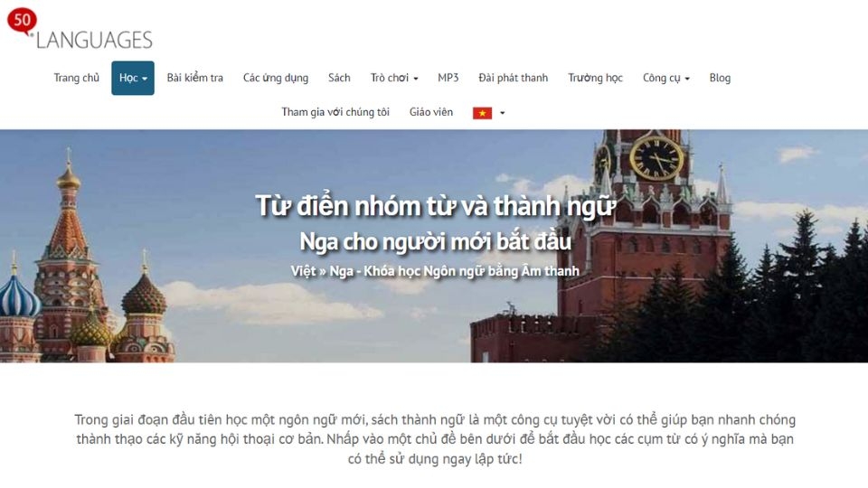The image size is (868, 488).
Task: Select the Sách menu item
Action: click(x=339, y=78)
